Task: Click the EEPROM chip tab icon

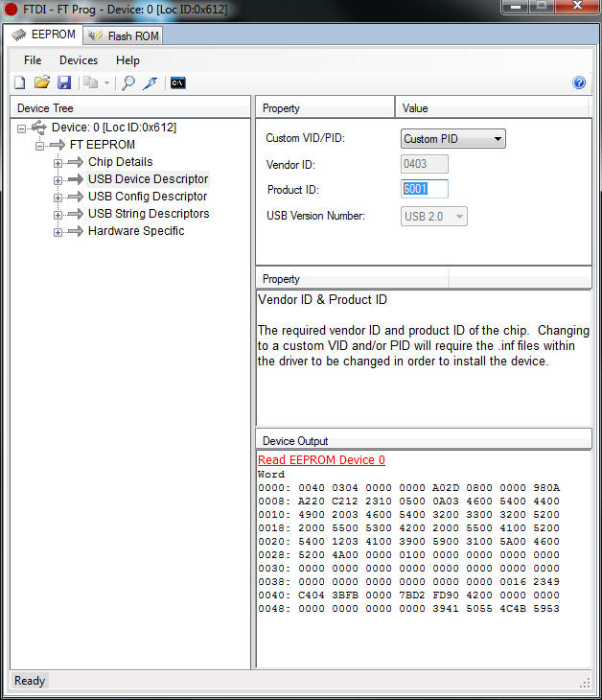Action: click(x=19, y=35)
